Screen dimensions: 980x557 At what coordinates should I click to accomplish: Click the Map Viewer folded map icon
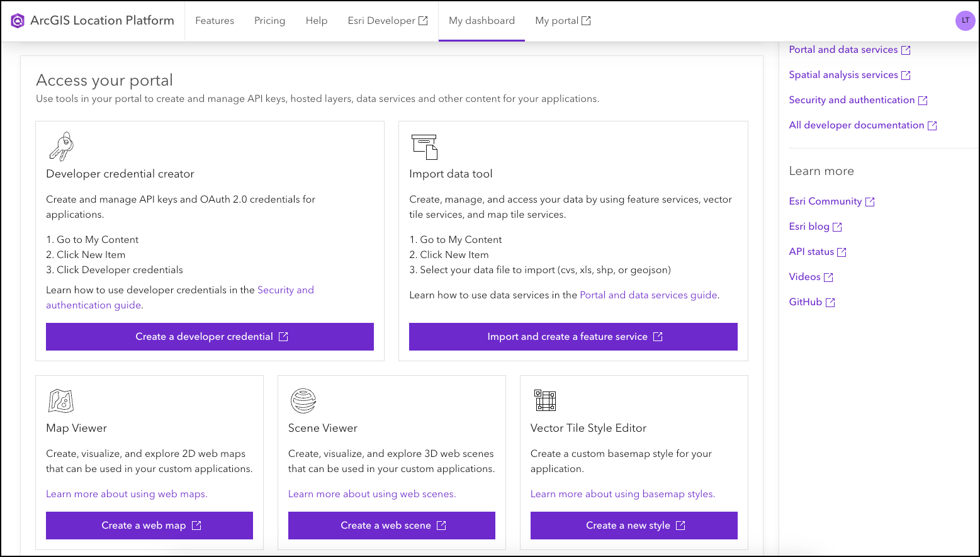point(60,401)
